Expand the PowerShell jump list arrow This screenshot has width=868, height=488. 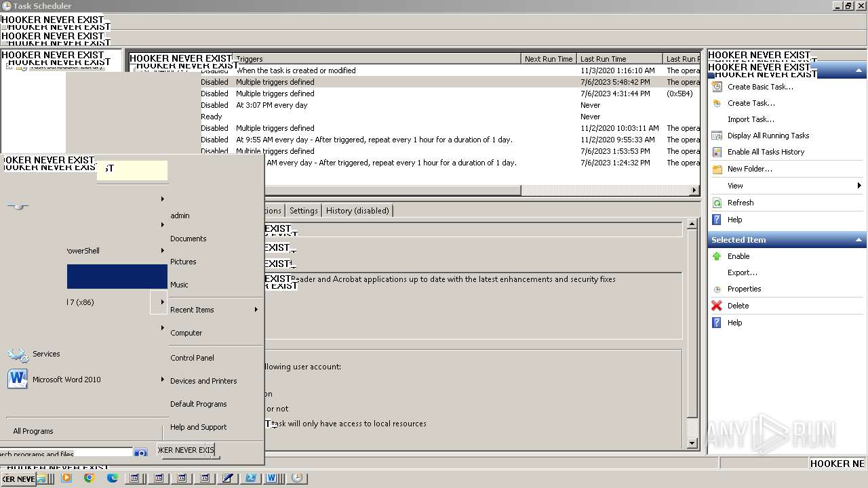(x=162, y=251)
